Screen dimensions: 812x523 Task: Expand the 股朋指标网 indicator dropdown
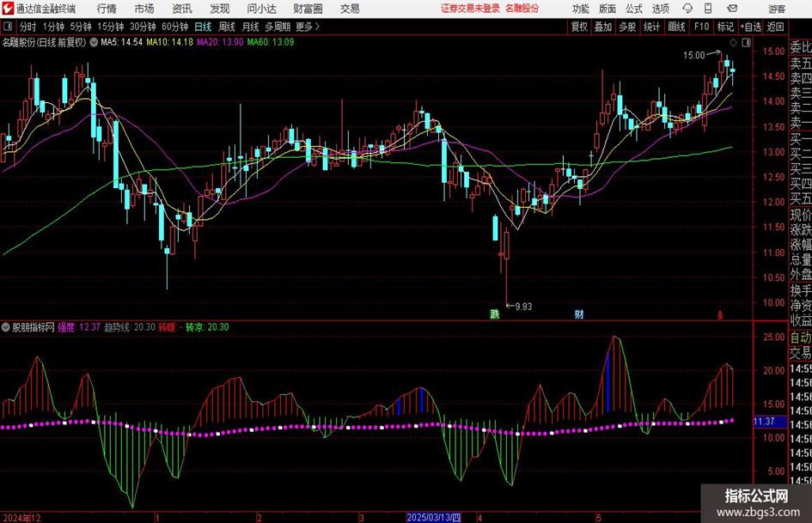pos(6,327)
